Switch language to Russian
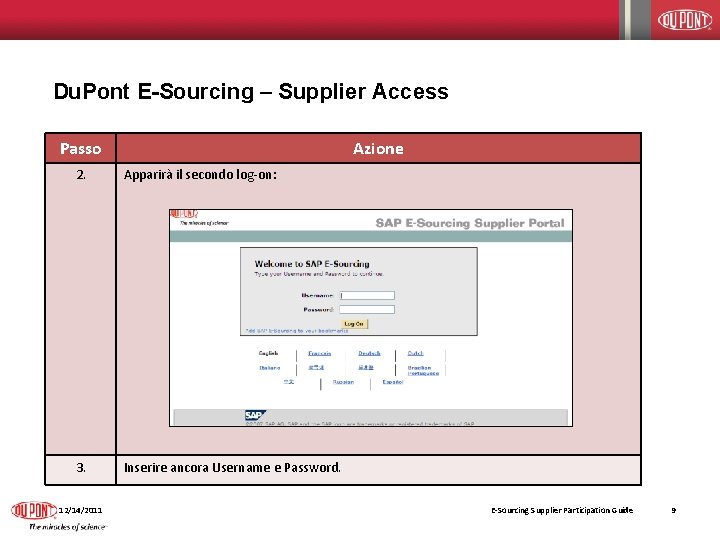Screen dimensions: 720x540 (x=343, y=382)
